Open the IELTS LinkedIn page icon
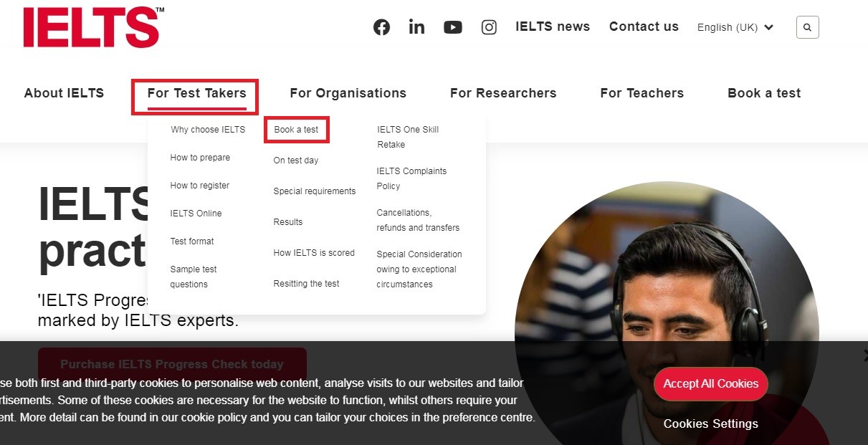868x445 pixels. (x=416, y=27)
